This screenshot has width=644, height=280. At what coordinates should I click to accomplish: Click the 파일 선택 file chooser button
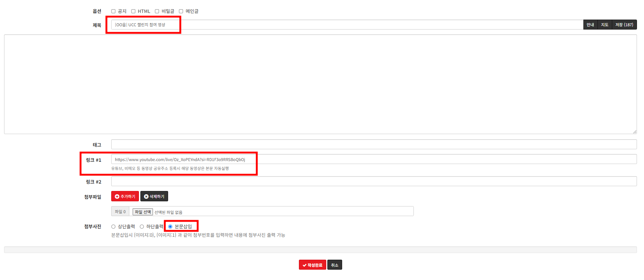(x=143, y=212)
